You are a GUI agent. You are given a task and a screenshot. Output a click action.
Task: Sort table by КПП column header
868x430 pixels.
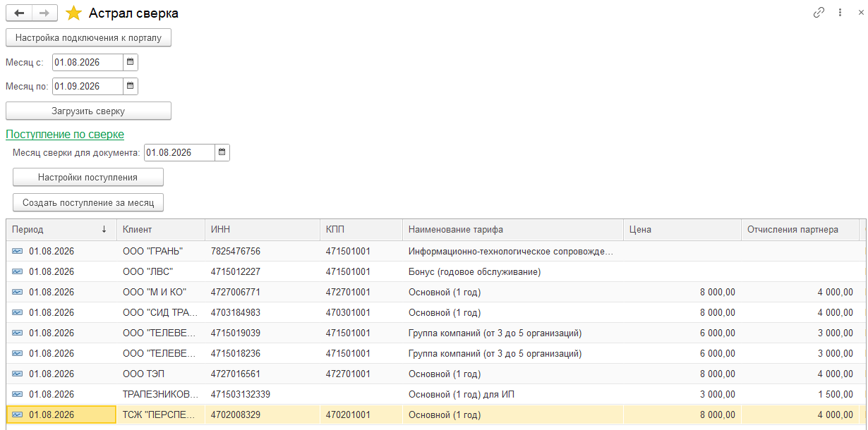[x=361, y=229]
